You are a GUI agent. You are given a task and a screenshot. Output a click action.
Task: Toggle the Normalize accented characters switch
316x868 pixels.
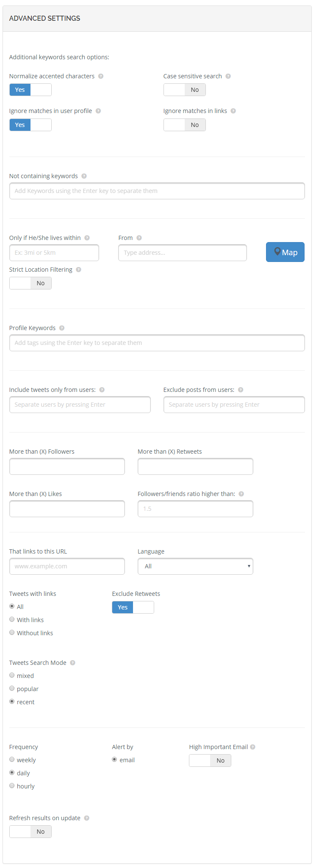pyautogui.click(x=30, y=90)
